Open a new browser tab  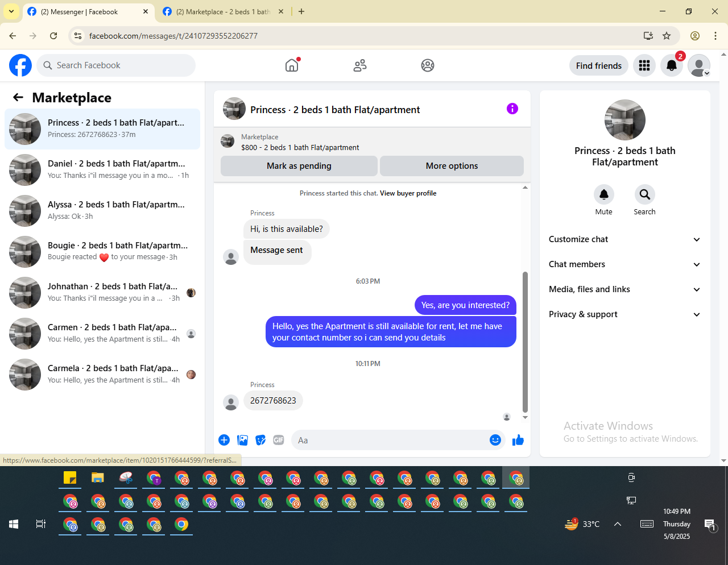pyautogui.click(x=301, y=11)
